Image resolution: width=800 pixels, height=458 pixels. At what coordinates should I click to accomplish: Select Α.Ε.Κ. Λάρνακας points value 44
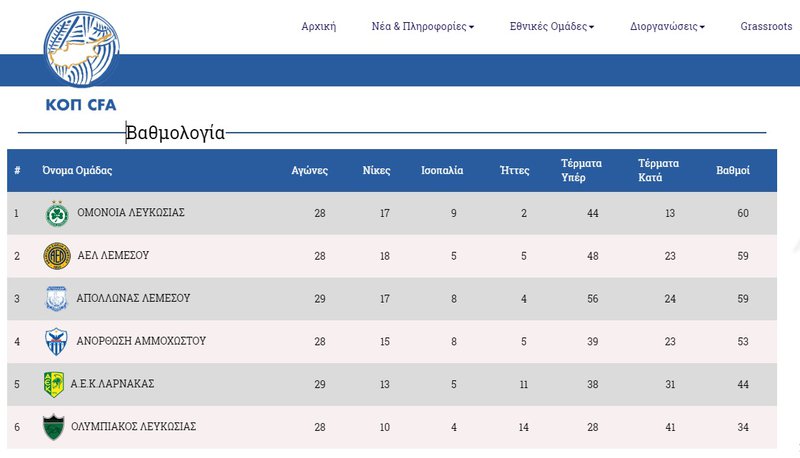(743, 385)
